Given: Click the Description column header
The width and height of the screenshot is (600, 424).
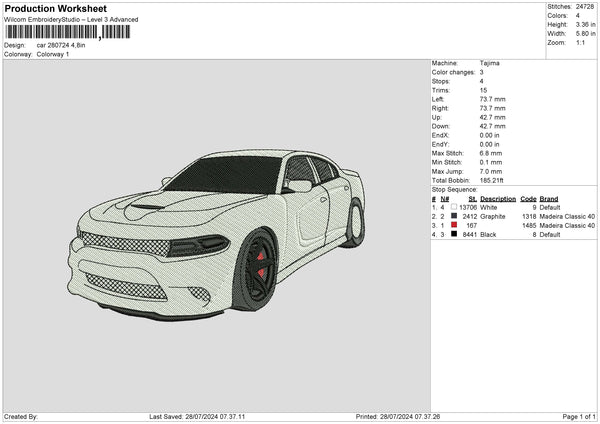Looking at the screenshot, I should (x=497, y=198).
